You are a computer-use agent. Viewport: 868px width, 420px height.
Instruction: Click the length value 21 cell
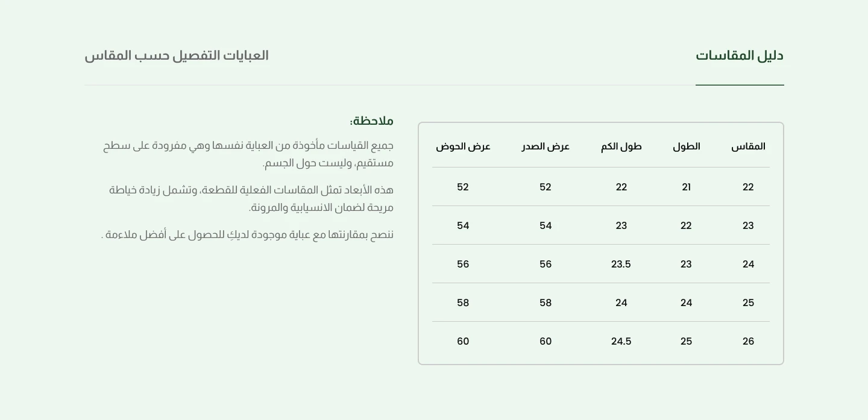(x=687, y=187)
